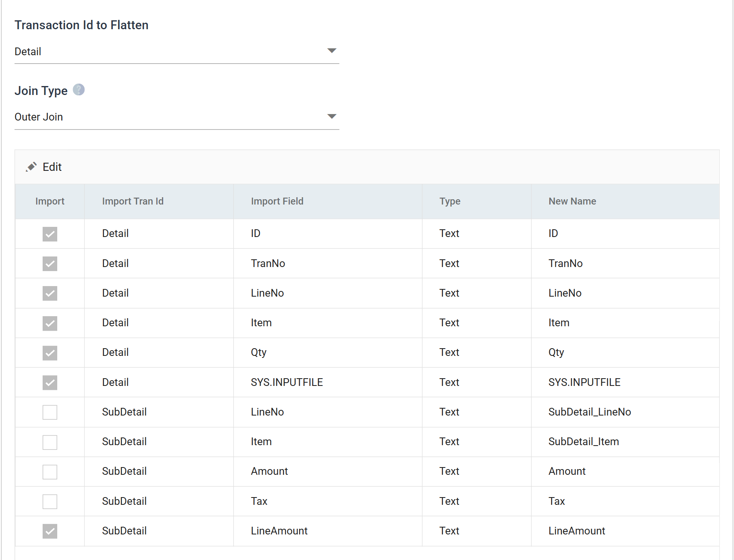Image resolution: width=734 pixels, height=560 pixels.
Task: Click the Transaction Id to Flatten heading
Action: tap(82, 25)
